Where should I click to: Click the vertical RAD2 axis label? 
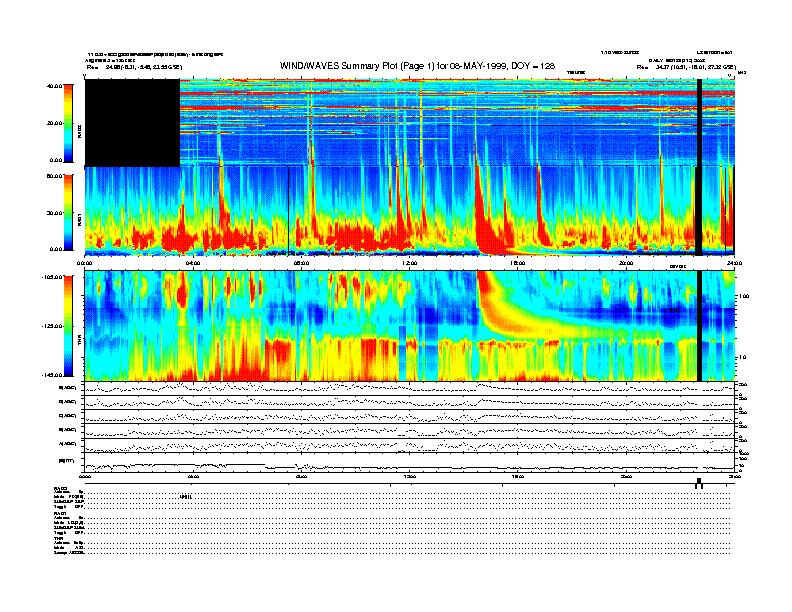click(79, 132)
